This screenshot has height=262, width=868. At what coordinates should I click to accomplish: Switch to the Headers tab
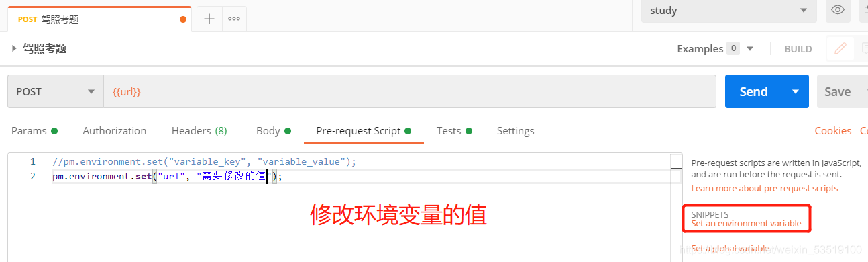(199, 131)
